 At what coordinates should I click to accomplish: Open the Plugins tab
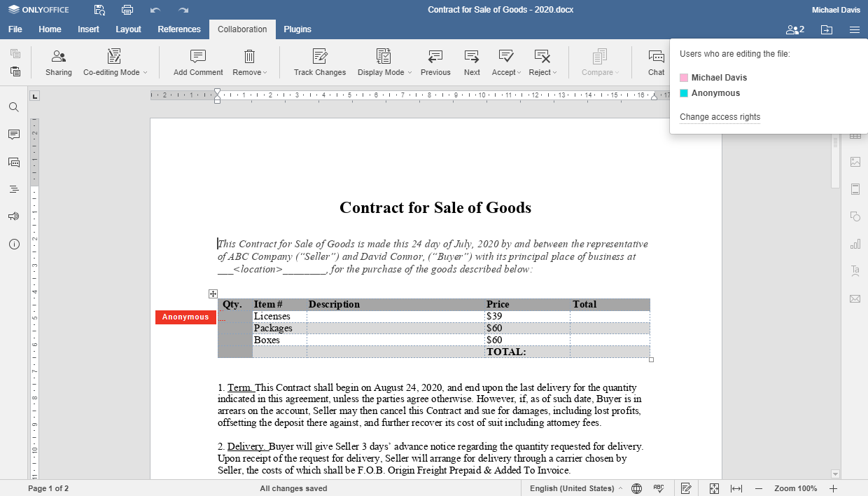click(297, 29)
